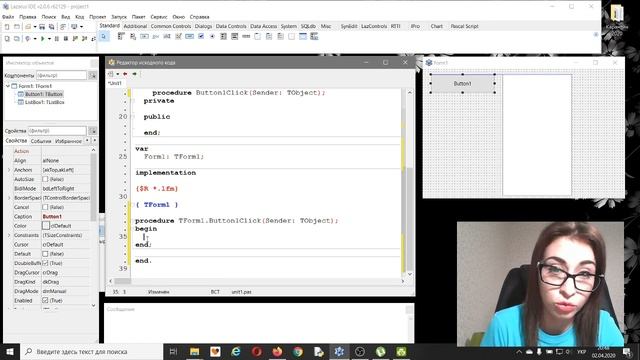This screenshot has height=360, width=640.
Task: Pick TListBox component from Standard palette
Action: coord(223,36)
